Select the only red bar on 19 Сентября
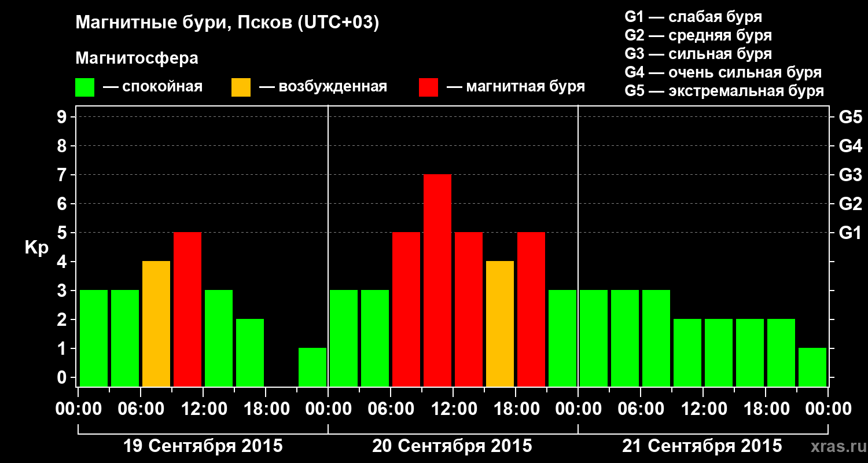The image size is (868, 463). (187, 309)
